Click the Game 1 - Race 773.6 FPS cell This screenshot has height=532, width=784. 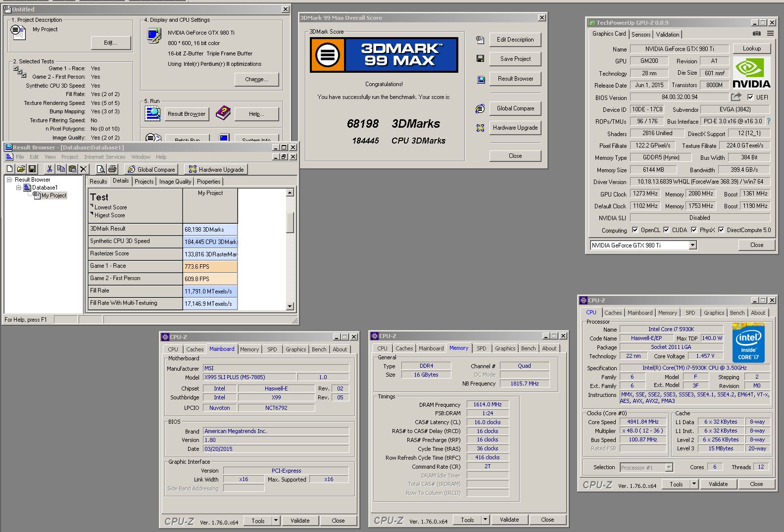210,266
